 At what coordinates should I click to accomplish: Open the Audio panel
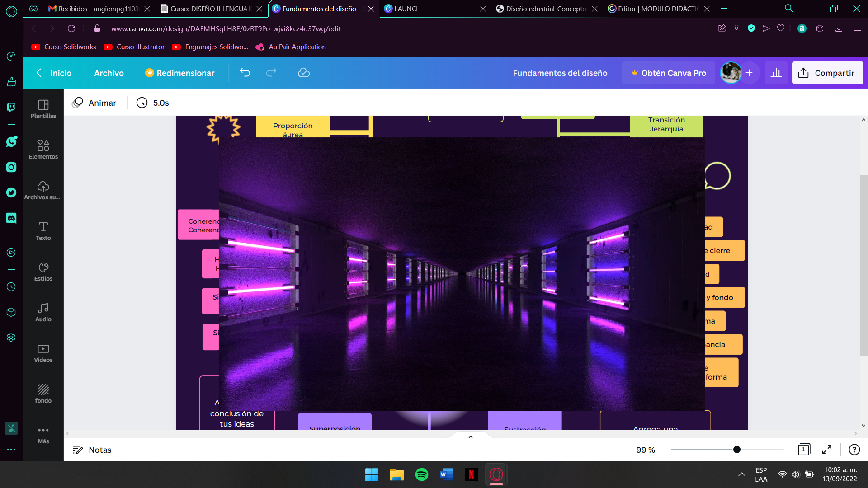coord(43,311)
